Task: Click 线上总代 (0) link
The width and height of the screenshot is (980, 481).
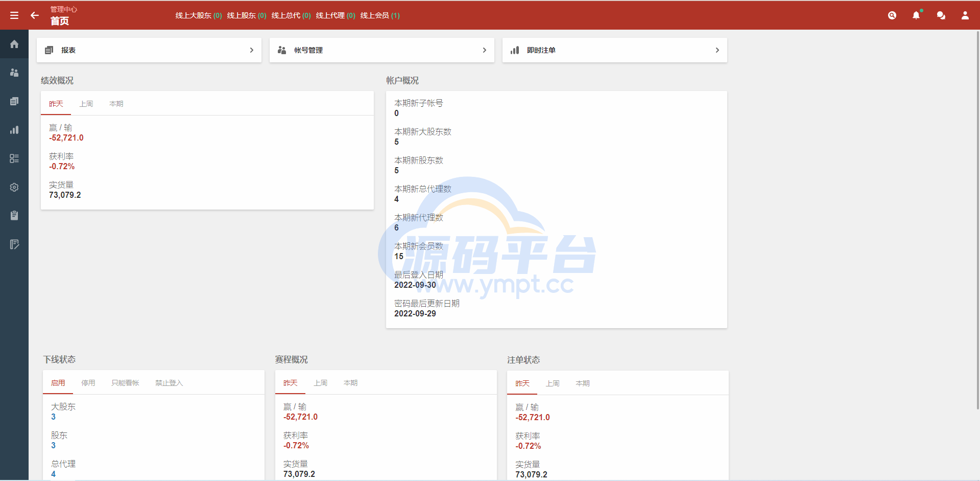Action: click(x=291, y=15)
